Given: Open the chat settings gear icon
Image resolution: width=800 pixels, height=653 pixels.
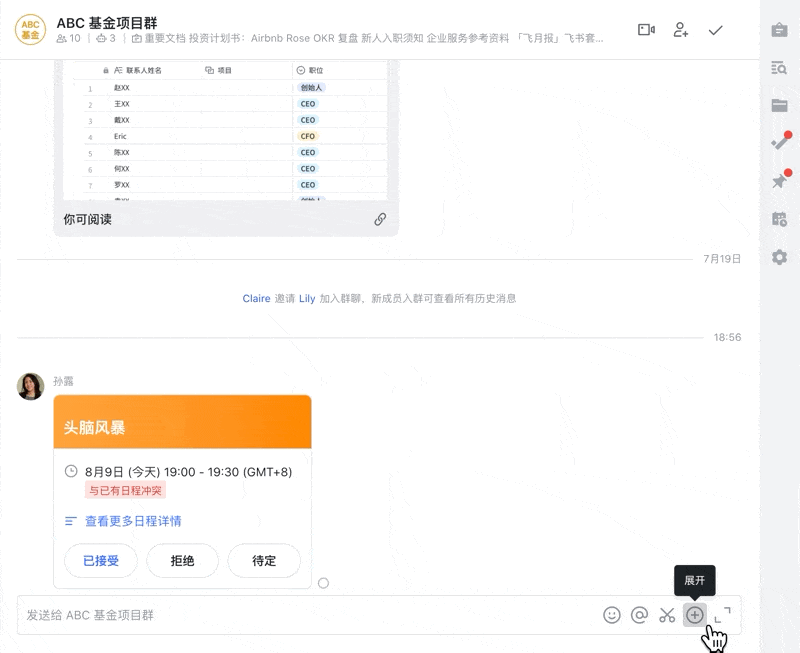Looking at the screenshot, I should [x=779, y=257].
